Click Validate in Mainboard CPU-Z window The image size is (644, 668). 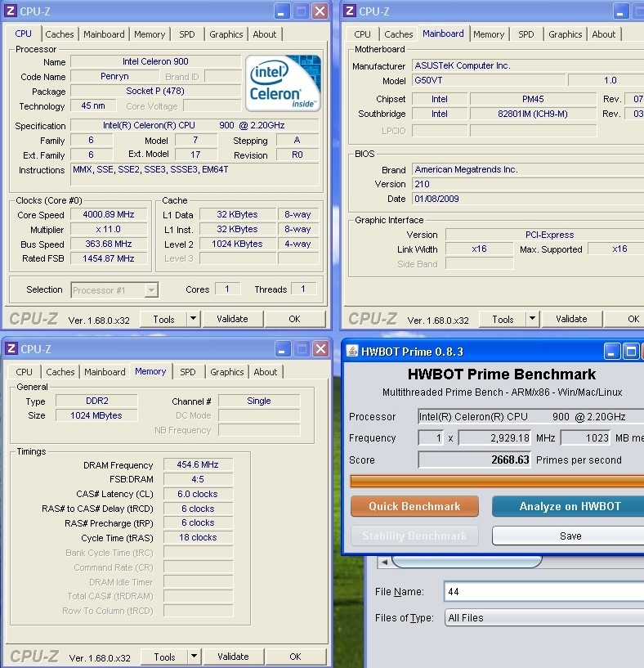(571, 319)
